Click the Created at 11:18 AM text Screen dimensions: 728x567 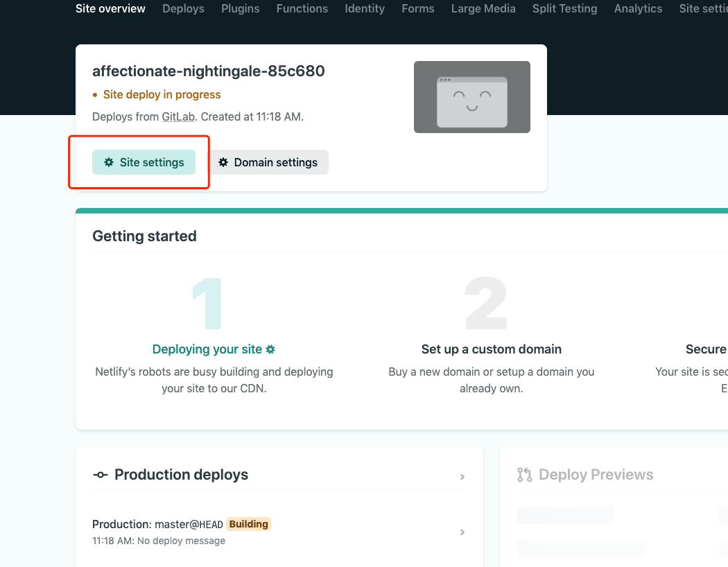click(x=252, y=116)
